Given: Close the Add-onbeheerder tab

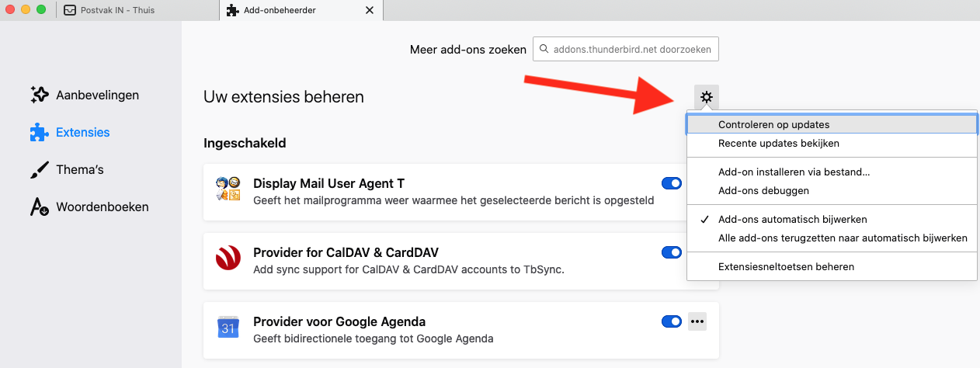Looking at the screenshot, I should (x=370, y=11).
